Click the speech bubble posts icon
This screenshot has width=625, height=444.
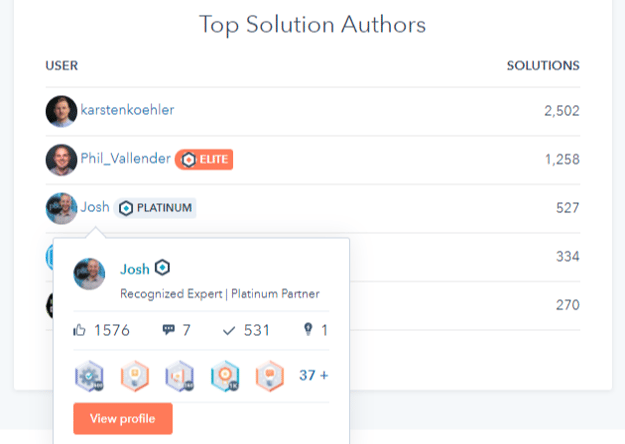tap(167, 330)
